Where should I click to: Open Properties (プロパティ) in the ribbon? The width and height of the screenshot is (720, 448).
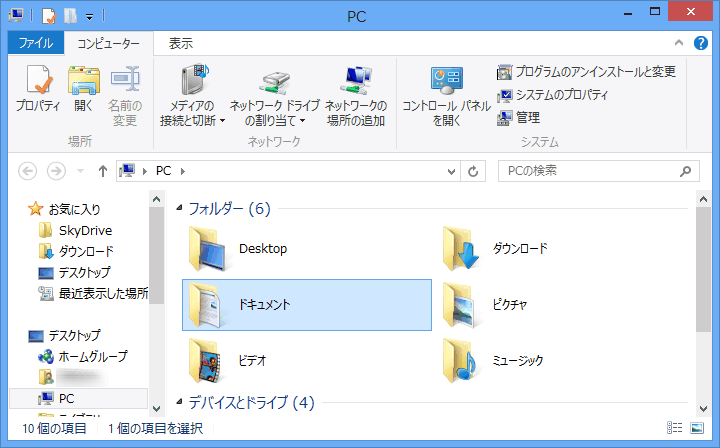(38, 88)
